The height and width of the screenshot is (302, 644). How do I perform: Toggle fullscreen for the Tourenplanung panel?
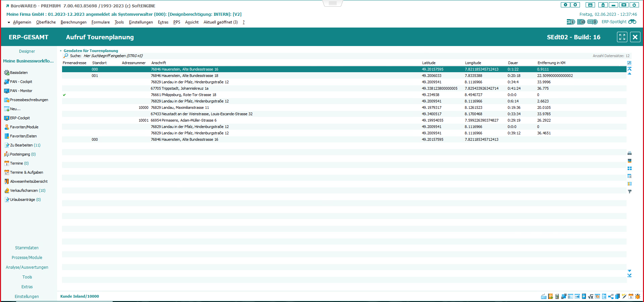[x=622, y=37]
